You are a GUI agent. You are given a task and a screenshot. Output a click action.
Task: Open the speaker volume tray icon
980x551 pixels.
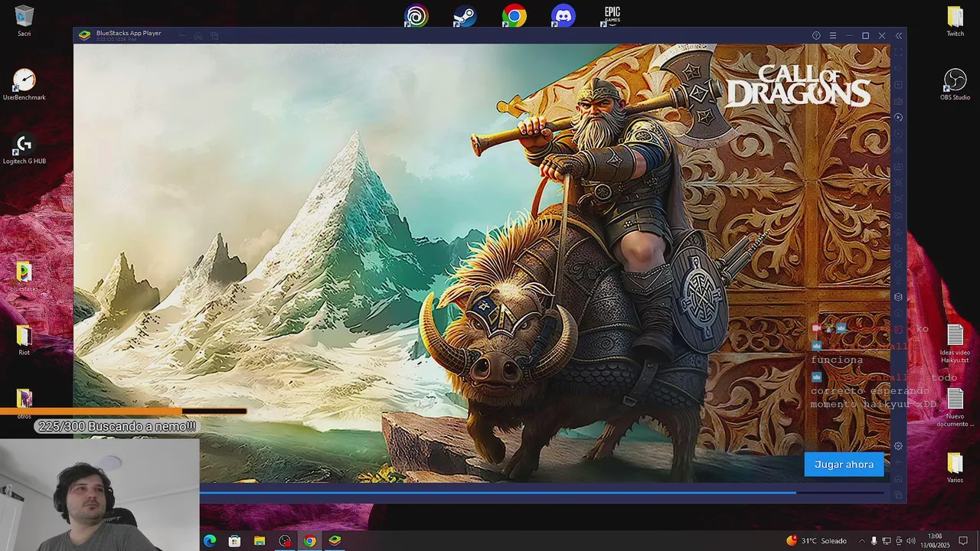(x=910, y=541)
